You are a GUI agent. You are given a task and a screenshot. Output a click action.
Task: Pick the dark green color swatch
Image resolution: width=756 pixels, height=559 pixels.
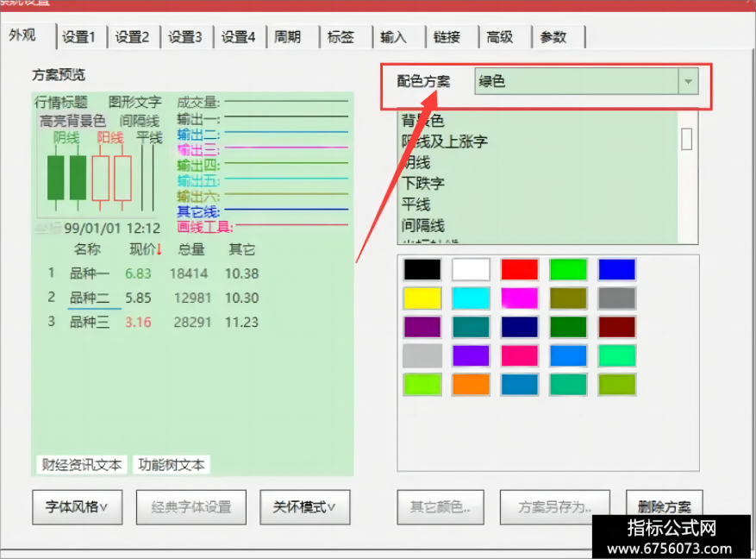(x=568, y=327)
